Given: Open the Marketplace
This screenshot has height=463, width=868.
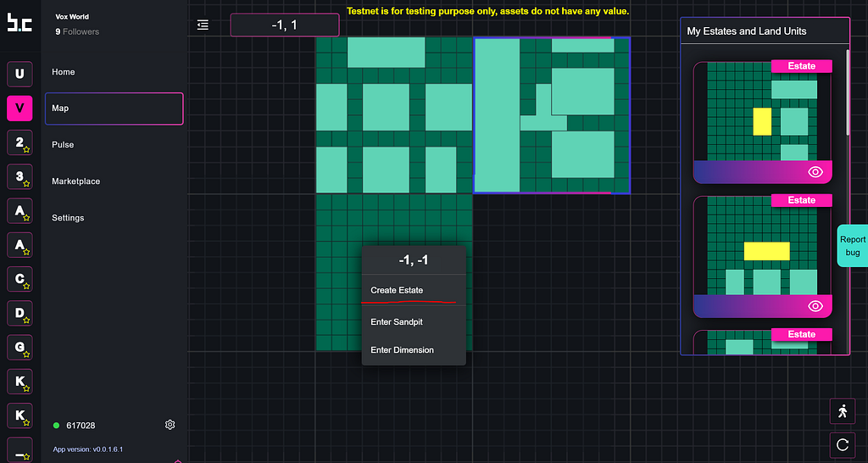Looking at the screenshot, I should pyautogui.click(x=75, y=181).
